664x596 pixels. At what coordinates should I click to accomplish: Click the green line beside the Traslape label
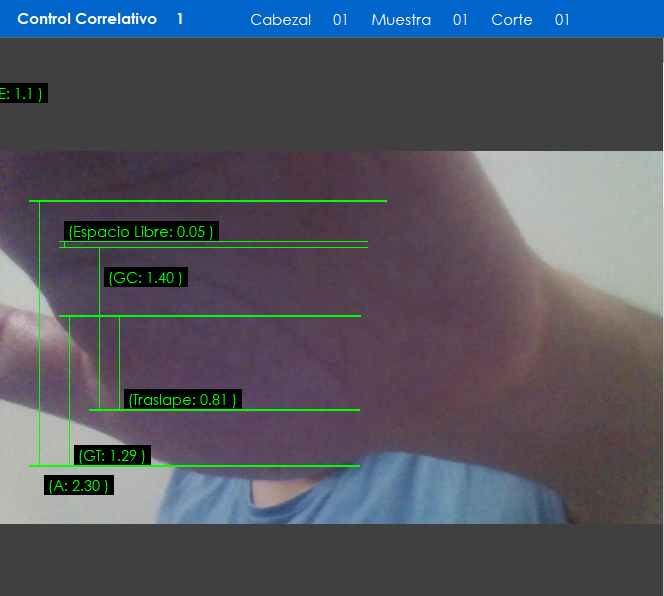300,410
